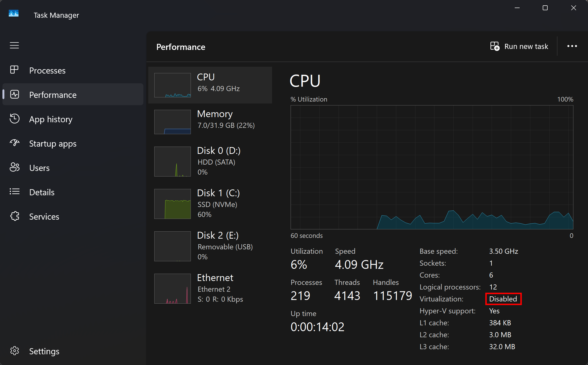
Task: Click the App history clock icon
Action: point(15,119)
